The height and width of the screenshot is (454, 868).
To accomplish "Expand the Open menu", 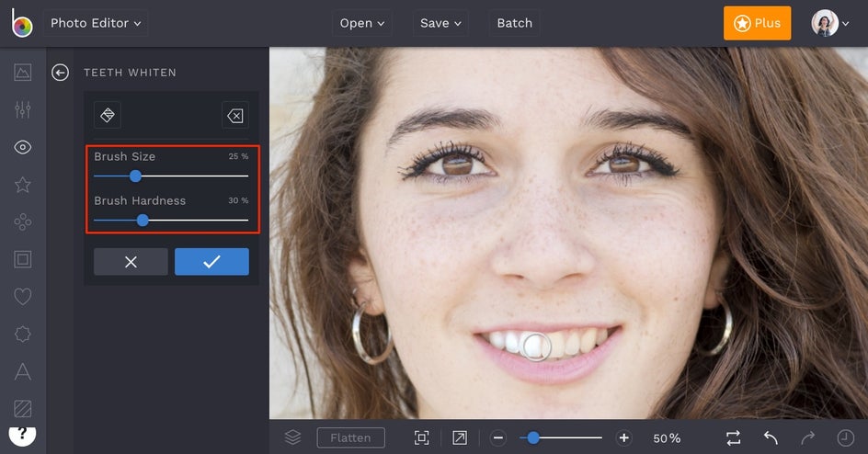I will click(362, 23).
